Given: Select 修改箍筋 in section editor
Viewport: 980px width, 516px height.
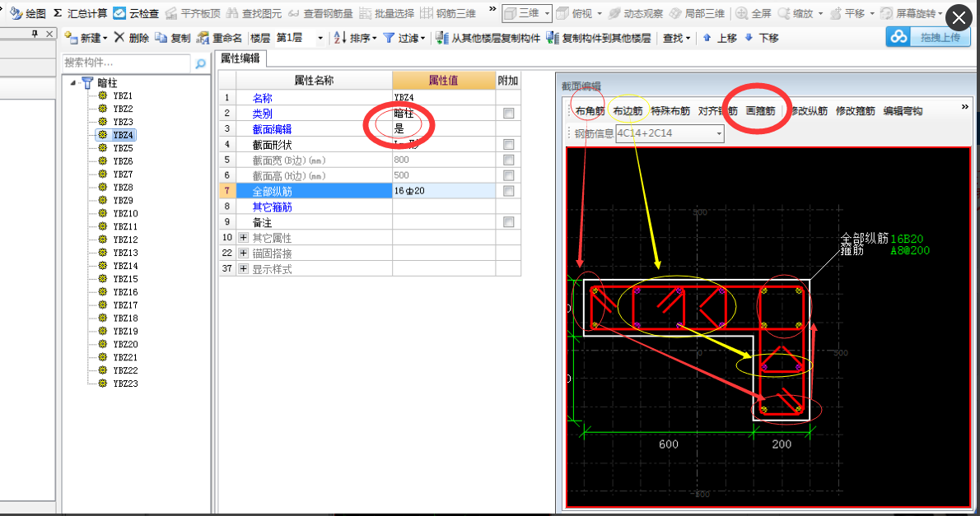Looking at the screenshot, I should (x=855, y=110).
